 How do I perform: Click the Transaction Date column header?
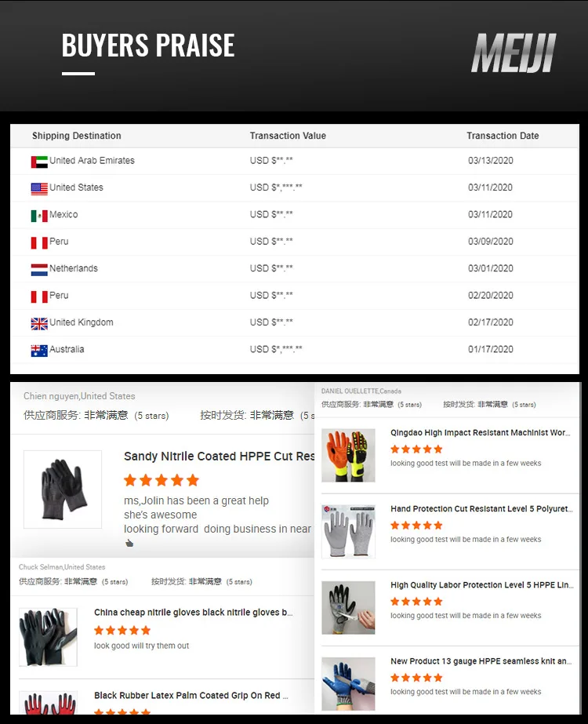(503, 136)
